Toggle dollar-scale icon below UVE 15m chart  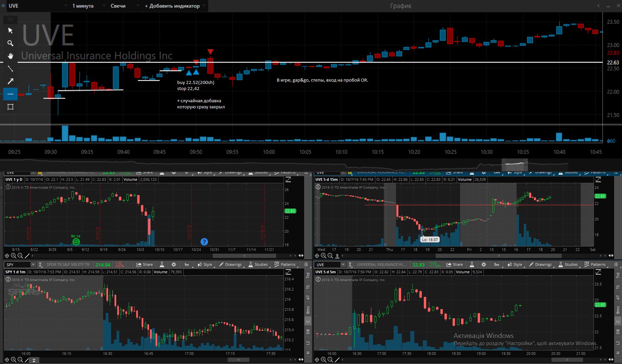point(337,256)
